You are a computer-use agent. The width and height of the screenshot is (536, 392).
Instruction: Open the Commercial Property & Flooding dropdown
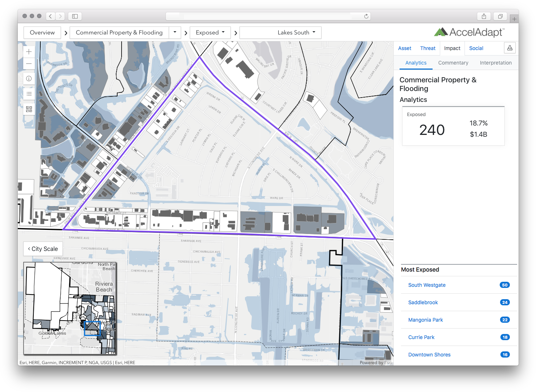tap(175, 32)
